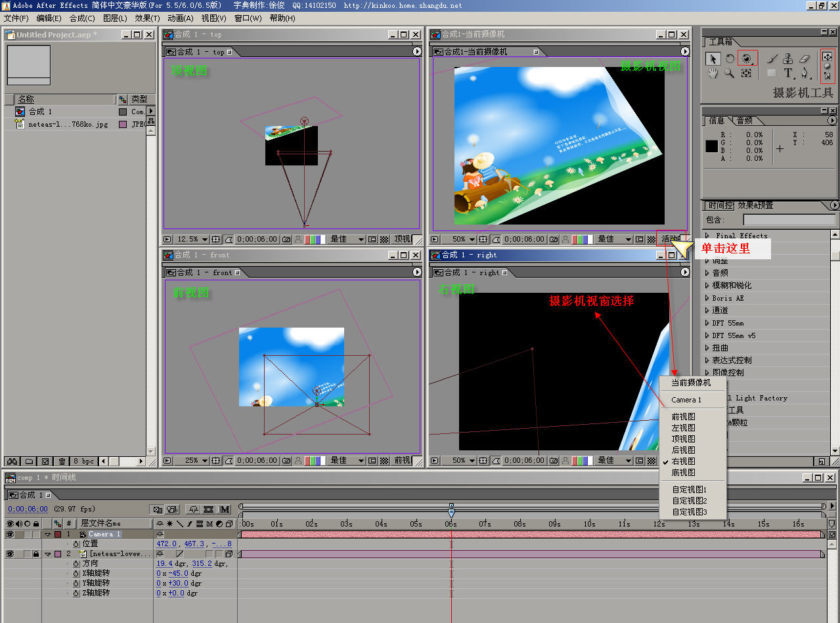Select the Orbit Camera tool
Screen dimensions: 840x623
[x=747, y=58]
